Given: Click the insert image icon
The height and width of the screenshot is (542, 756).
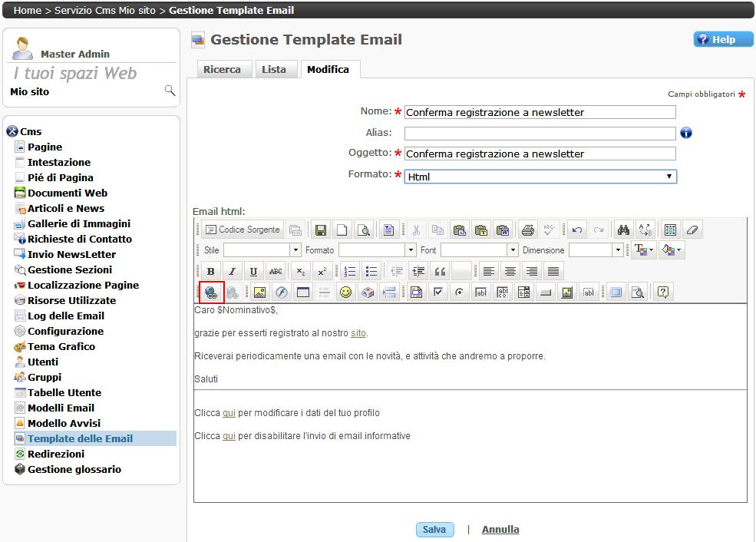Looking at the screenshot, I should pyautogui.click(x=259, y=292).
